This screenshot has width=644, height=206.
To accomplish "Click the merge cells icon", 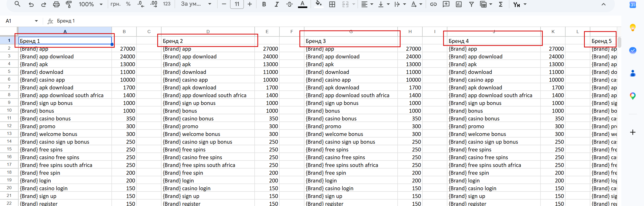I will pyautogui.click(x=345, y=4).
